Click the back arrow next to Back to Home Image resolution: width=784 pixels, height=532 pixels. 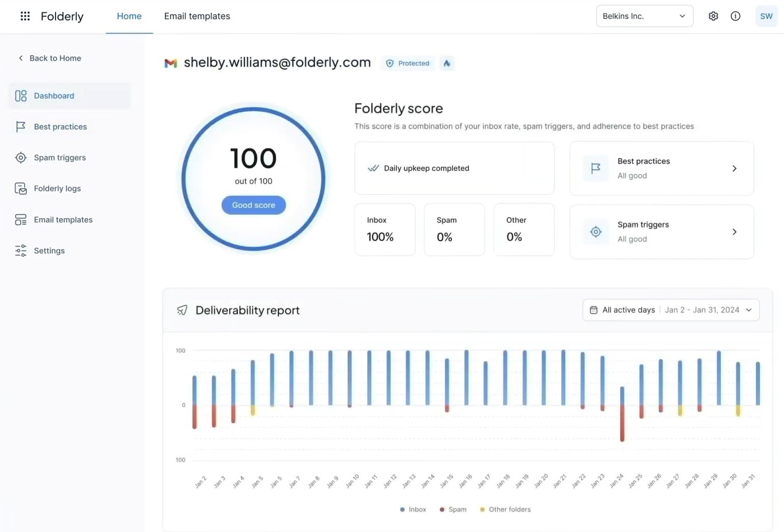tap(21, 58)
